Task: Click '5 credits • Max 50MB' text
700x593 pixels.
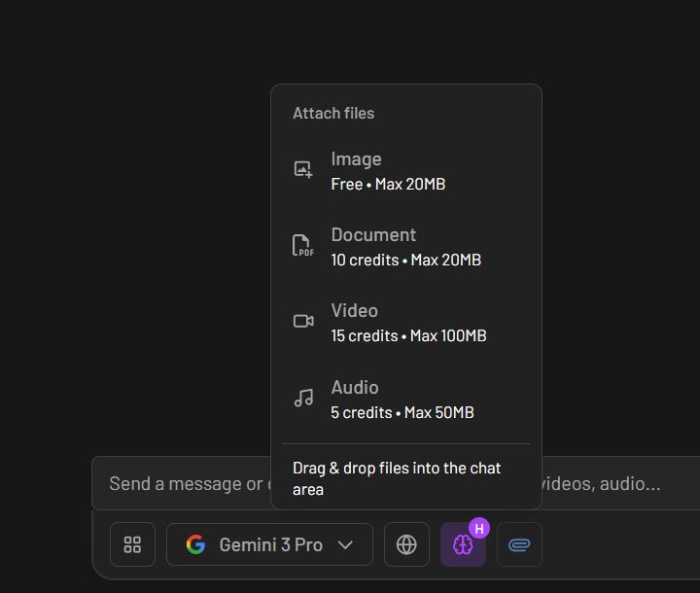Action: coord(402,412)
